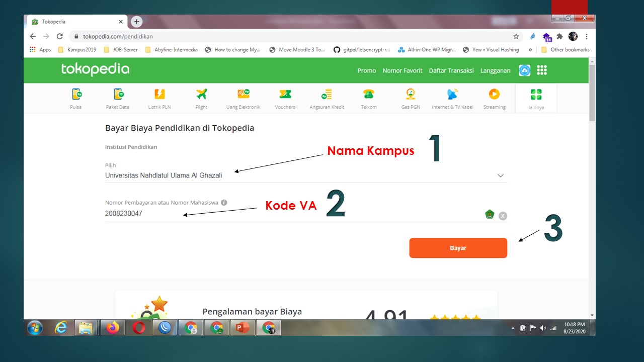Open the Telkom category icon
Image resolution: width=644 pixels, height=362 pixels.
tap(368, 95)
